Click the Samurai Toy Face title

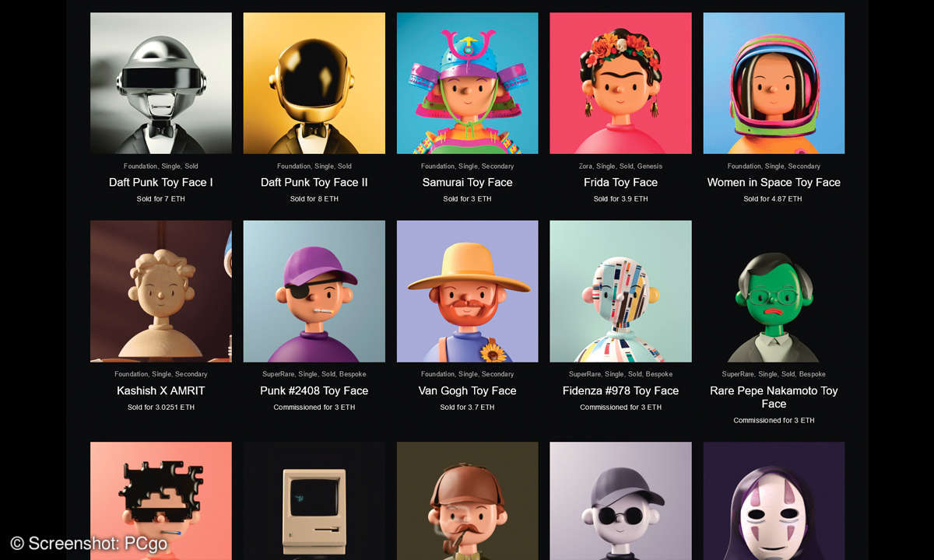(467, 183)
